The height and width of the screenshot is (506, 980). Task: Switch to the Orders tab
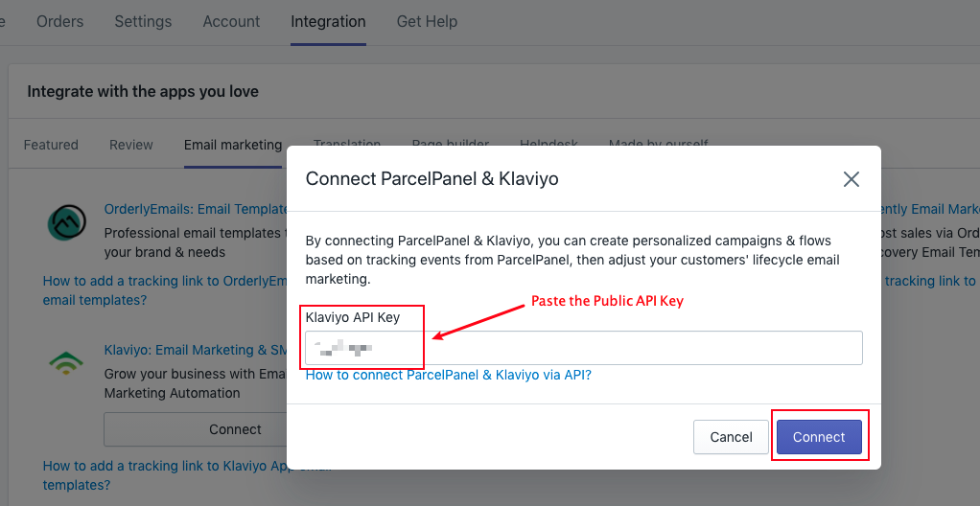point(60,22)
